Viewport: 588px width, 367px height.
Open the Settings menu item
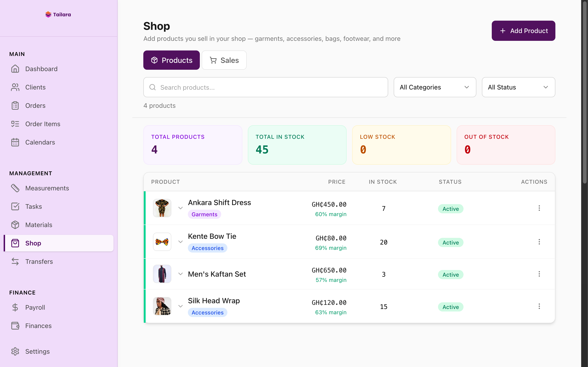[37, 351]
